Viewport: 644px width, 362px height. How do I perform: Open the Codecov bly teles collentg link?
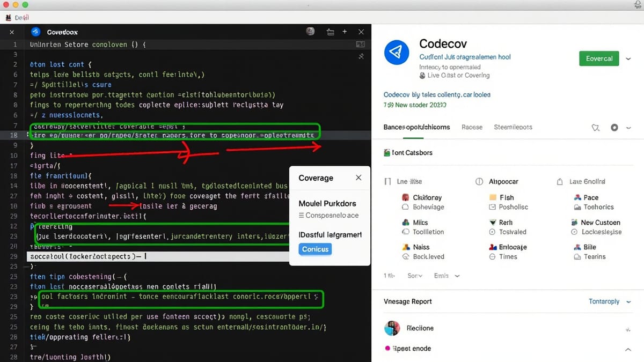[x=437, y=94]
